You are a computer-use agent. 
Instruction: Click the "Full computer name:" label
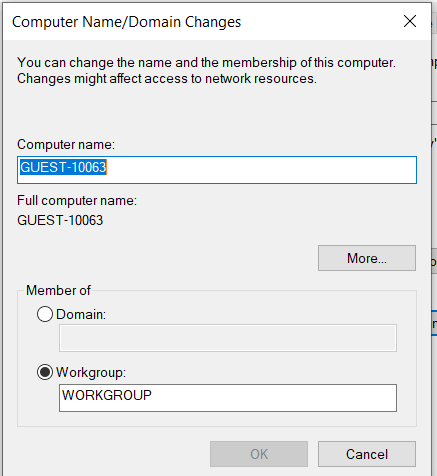tap(77, 201)
